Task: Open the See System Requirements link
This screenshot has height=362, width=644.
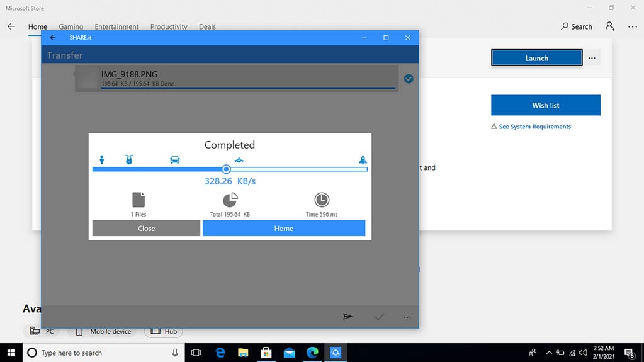Action: click(534, 127)
